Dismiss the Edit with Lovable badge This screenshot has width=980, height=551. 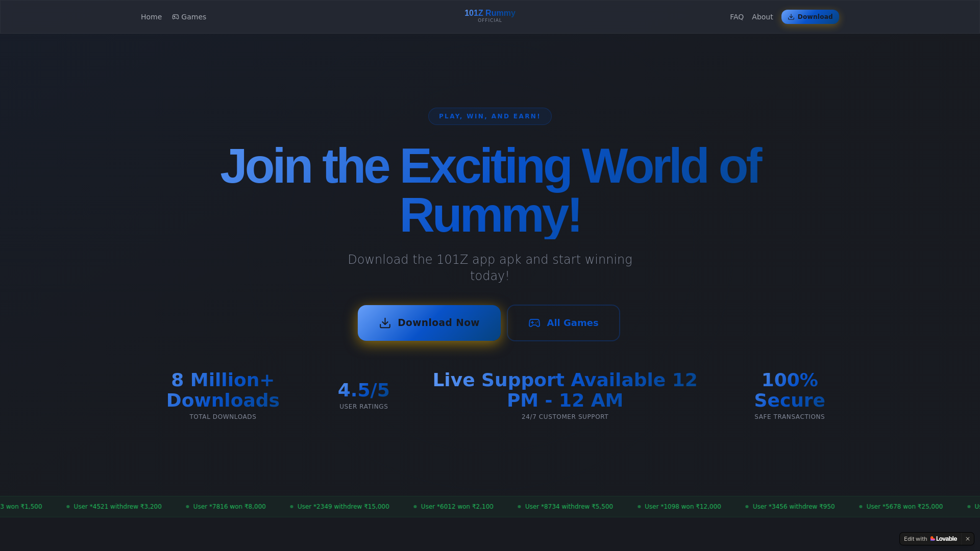pyautogui.click(x=967, y=539)
